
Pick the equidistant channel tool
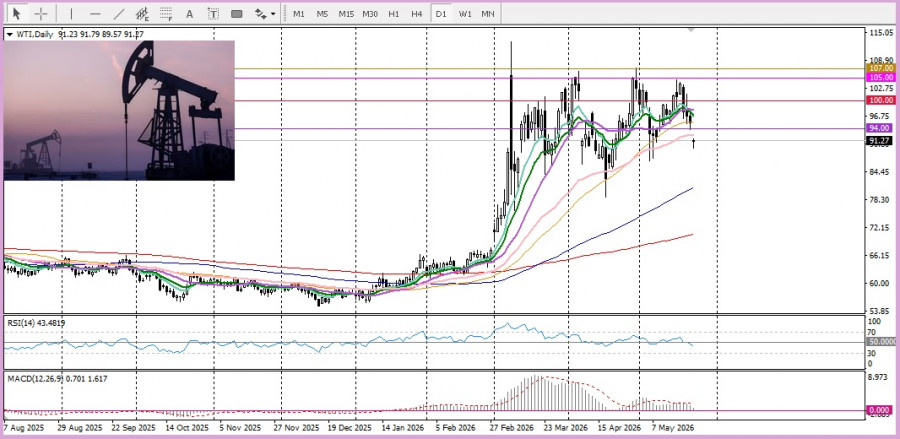pyautogui.click(x=142, y=13)
